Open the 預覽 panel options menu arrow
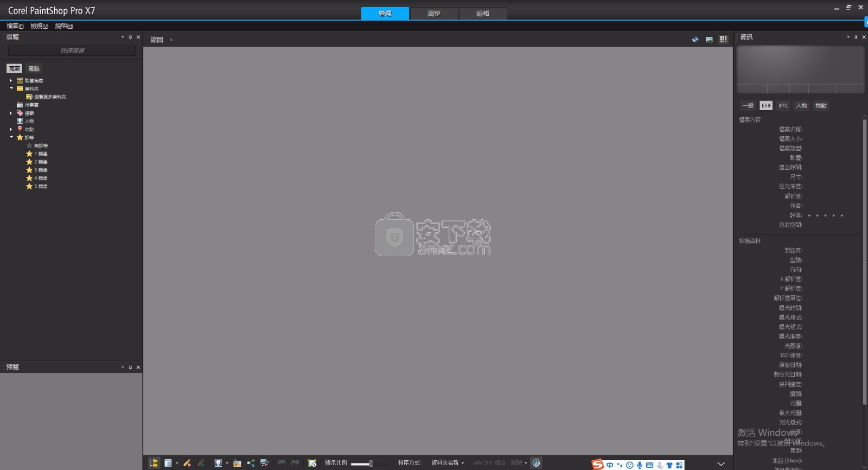 click(x=123, y=367)
